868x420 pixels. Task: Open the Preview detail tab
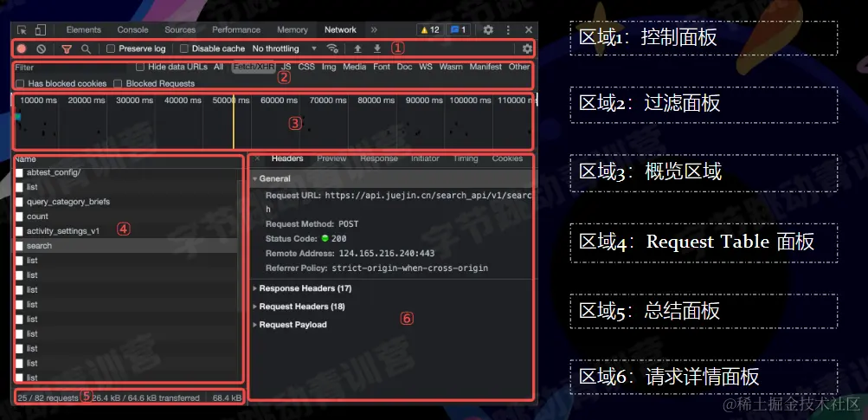point(331,158)
